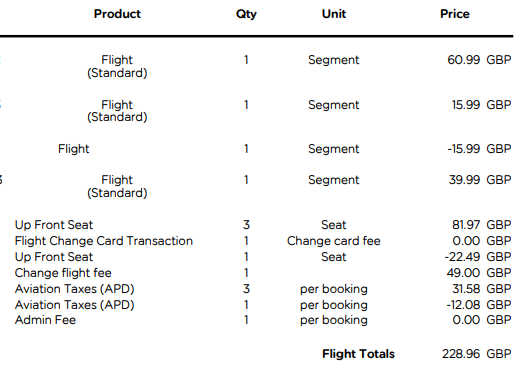Select the 81.97 GBP seat price
Viewport: 532px width, 367px height.
click(x=481, y=225)
